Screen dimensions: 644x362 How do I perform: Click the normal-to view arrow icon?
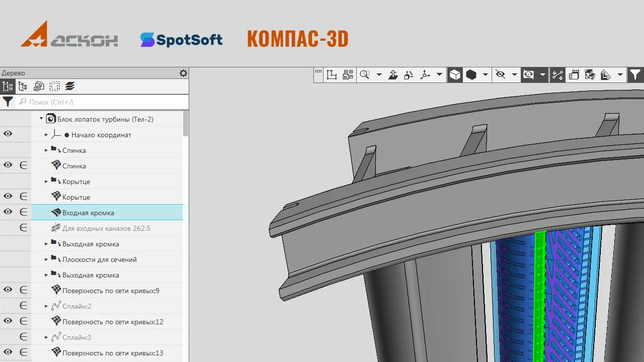[393, 75]
